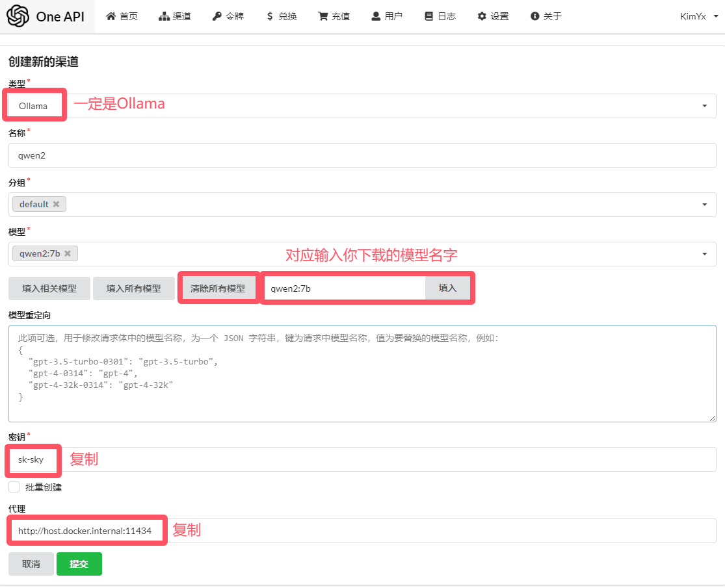Open the 渠道 channel sitemap icon

pyautogui.click(x=164, y=16)
